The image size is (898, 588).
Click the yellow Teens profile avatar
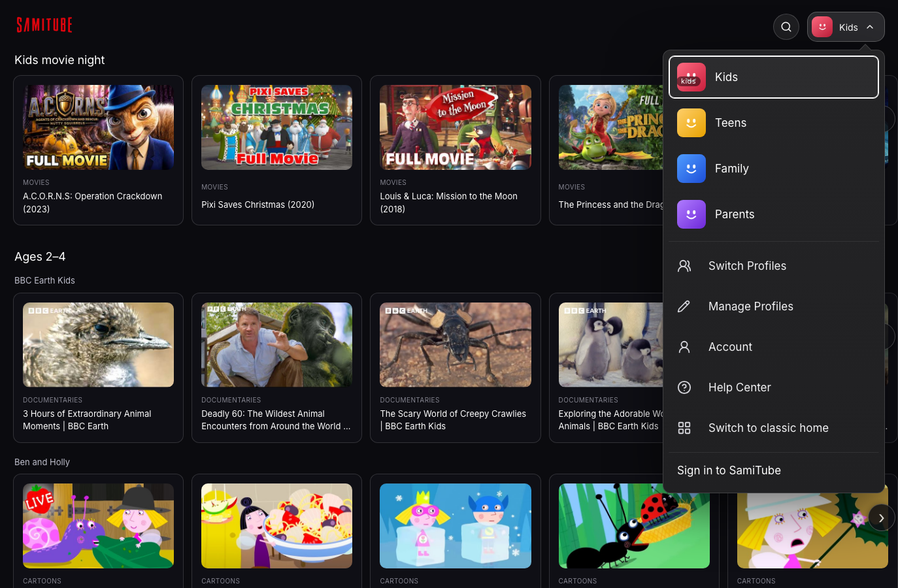tap(691, 123)
